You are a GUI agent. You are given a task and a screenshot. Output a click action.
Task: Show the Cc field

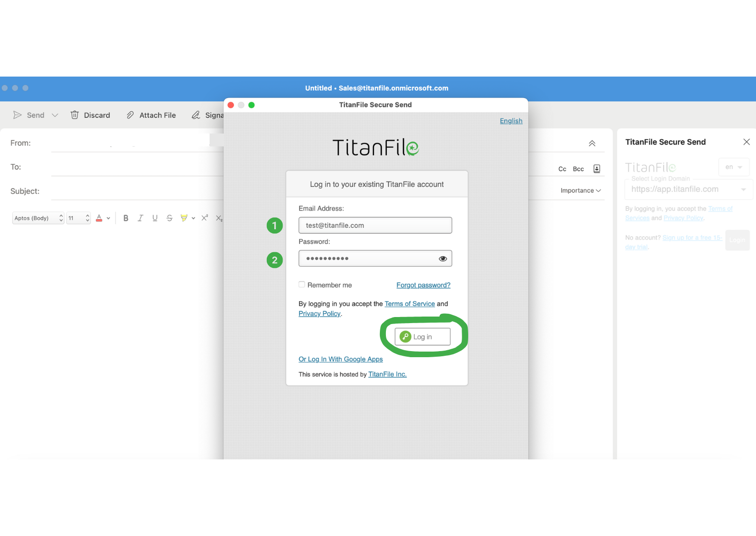[x=562, y=169]
